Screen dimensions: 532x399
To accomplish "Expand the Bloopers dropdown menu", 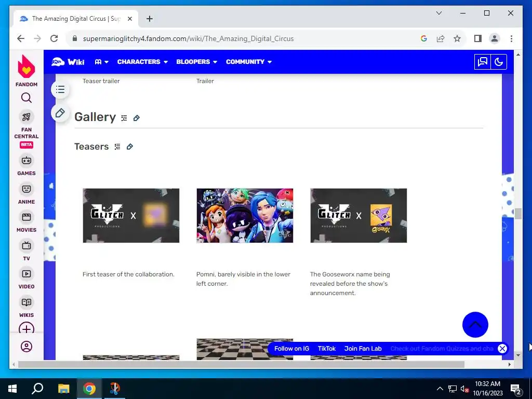I will (196, 62).
